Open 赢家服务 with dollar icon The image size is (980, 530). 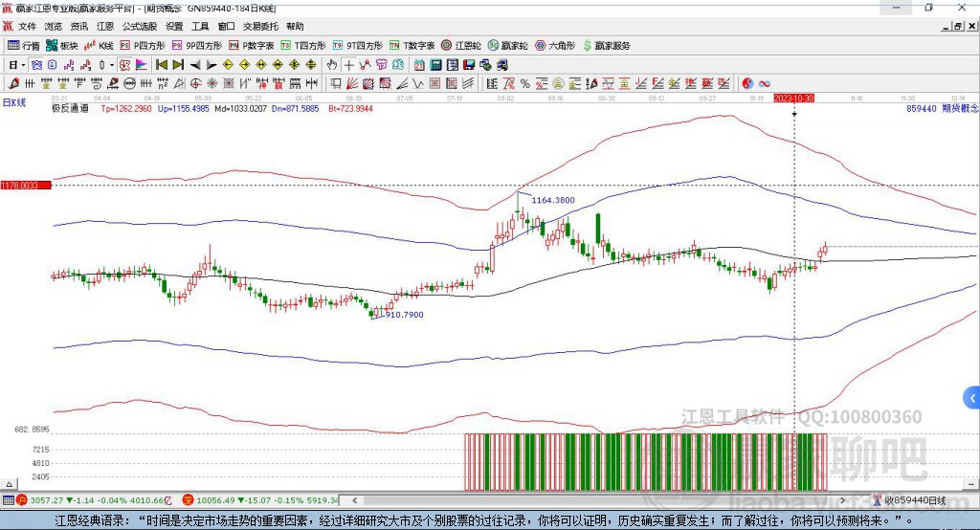[606, 46]
